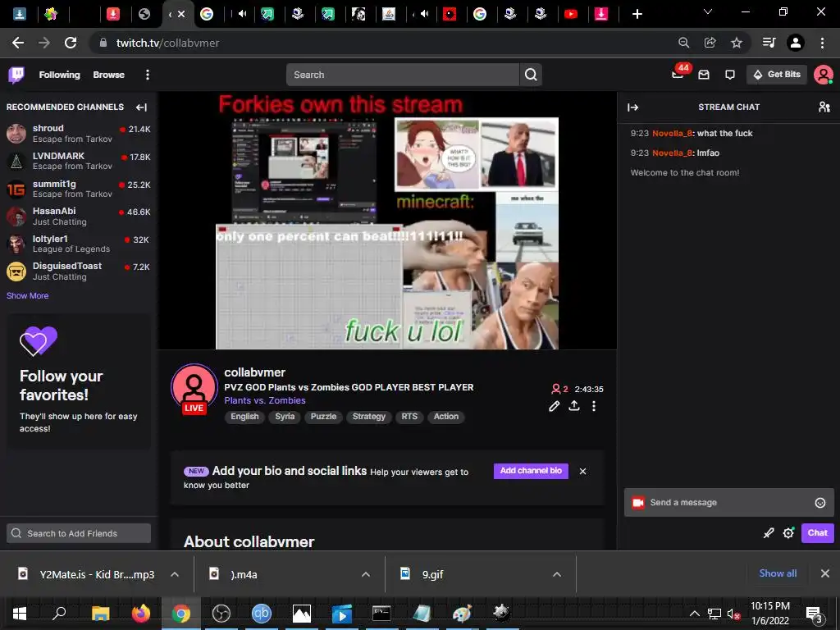Click the Syria stream tag
Image resolution: width=840 pixels, height=630 pixels.
click(285, 417)
